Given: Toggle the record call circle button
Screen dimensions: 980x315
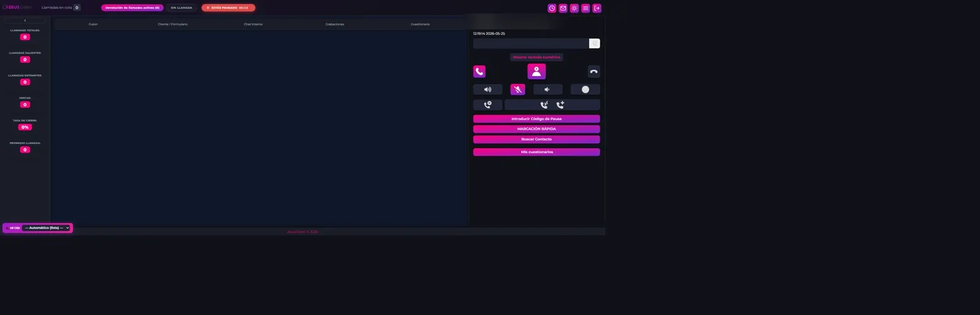Looking at the screenshot, I should (x=586, y=89).
